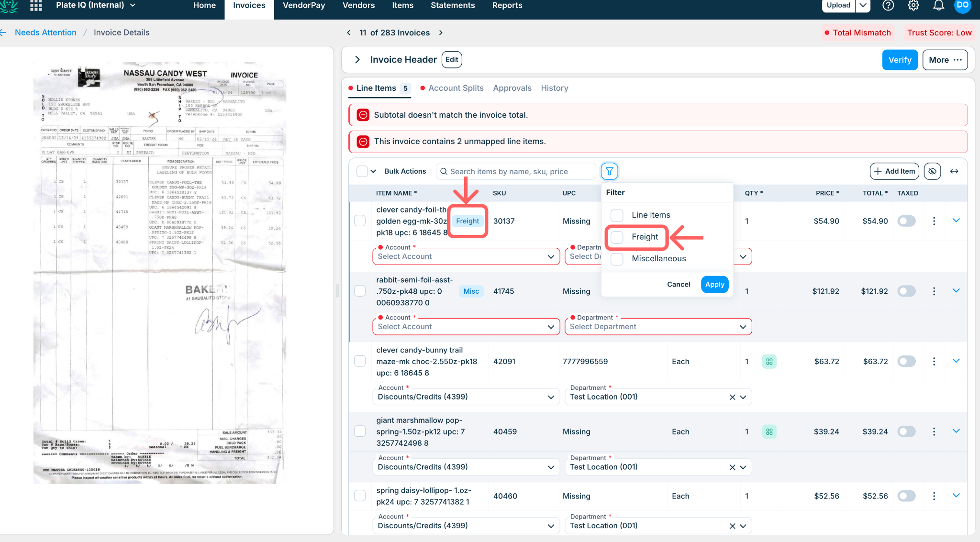This screenshot has width=980, height=542.
Task: Open options menu for SKU 40459 row
Action: pyautogui.click(x=934, y=431)
